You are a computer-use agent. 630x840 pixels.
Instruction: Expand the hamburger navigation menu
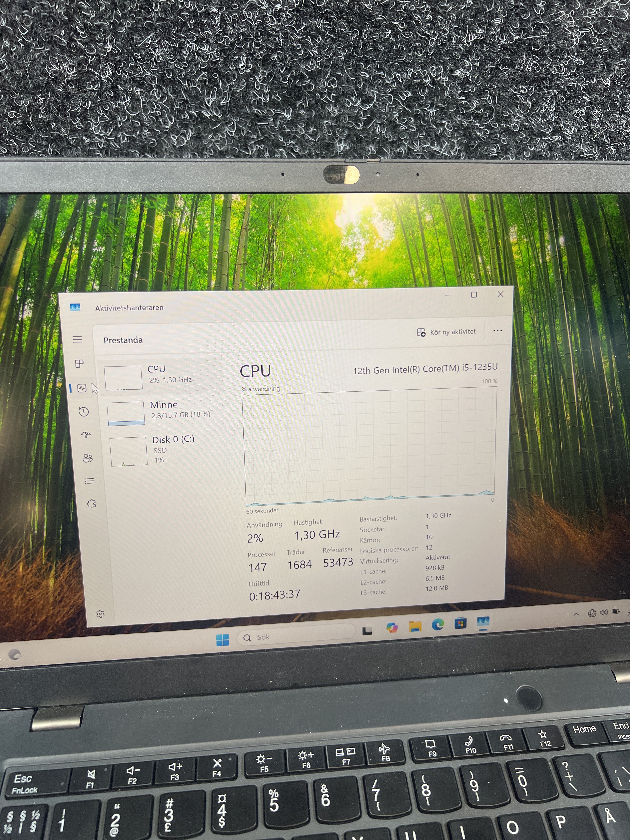[x=77, y=339]
